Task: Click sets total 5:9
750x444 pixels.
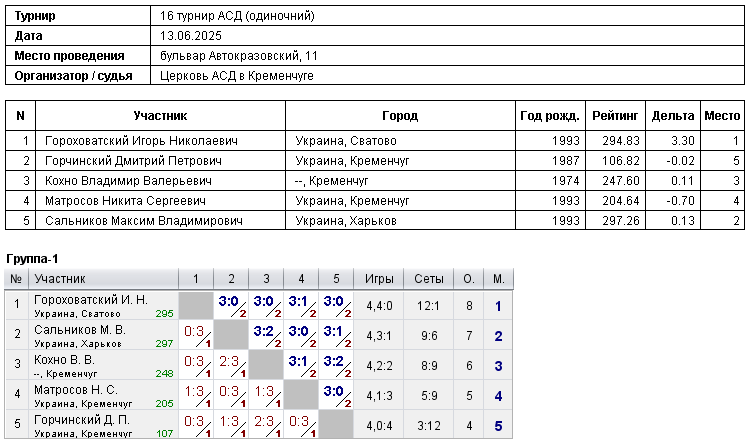Action: [x=429, y=396]
